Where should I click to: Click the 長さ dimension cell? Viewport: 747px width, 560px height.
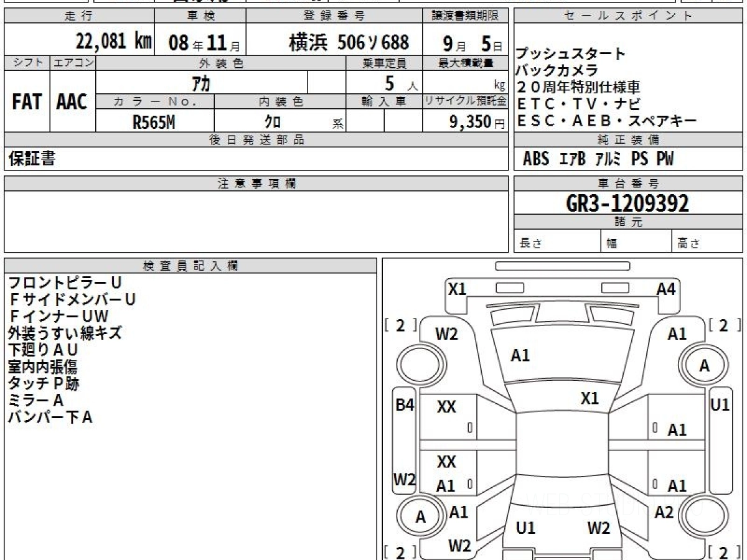pos(557,241)
